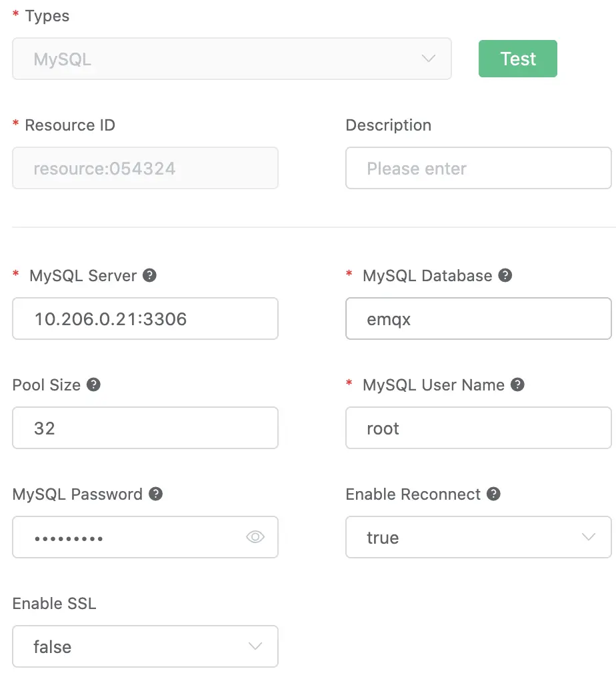Reveal the MySQL password with the eye icon
The image size is (616, 673).
[x=255, y=537]
